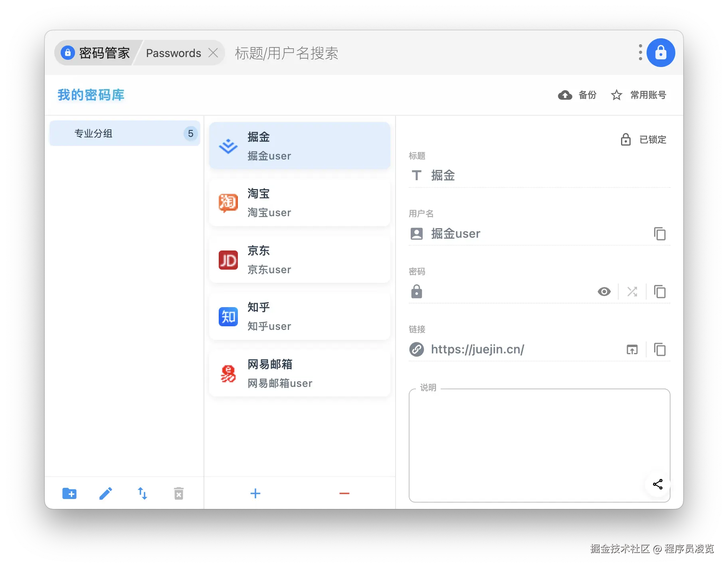Copy the link URL
This screenshot has width=728, height=568.
point(660,349)
